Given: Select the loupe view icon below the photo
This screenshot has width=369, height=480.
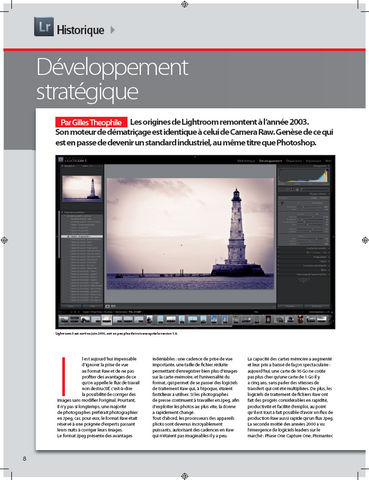Looking at the screenshot, I should [x=108, y=306].
